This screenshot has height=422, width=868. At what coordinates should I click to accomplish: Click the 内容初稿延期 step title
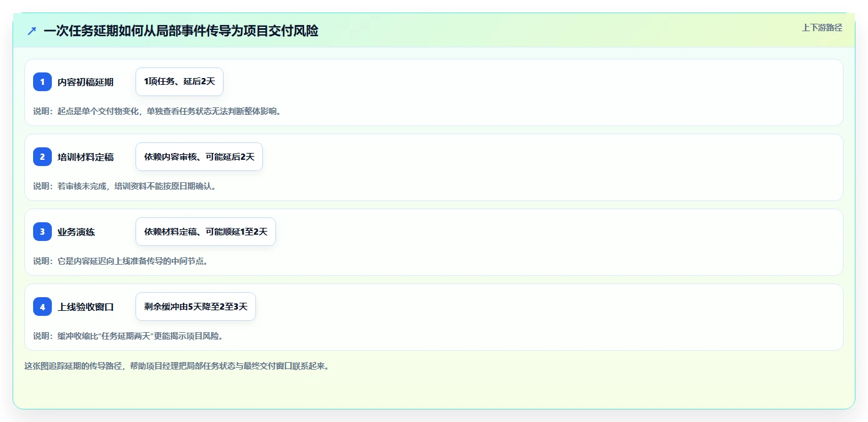click(86, 82)
